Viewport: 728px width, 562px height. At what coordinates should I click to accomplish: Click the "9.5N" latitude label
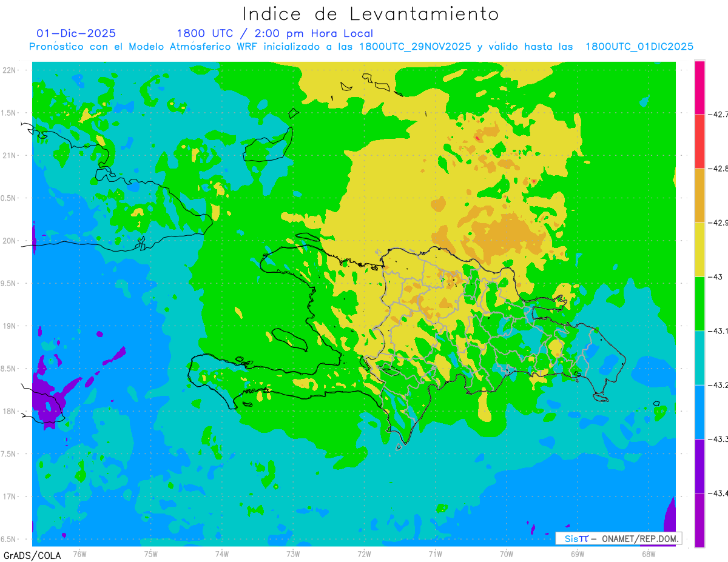tap(9, 283)
